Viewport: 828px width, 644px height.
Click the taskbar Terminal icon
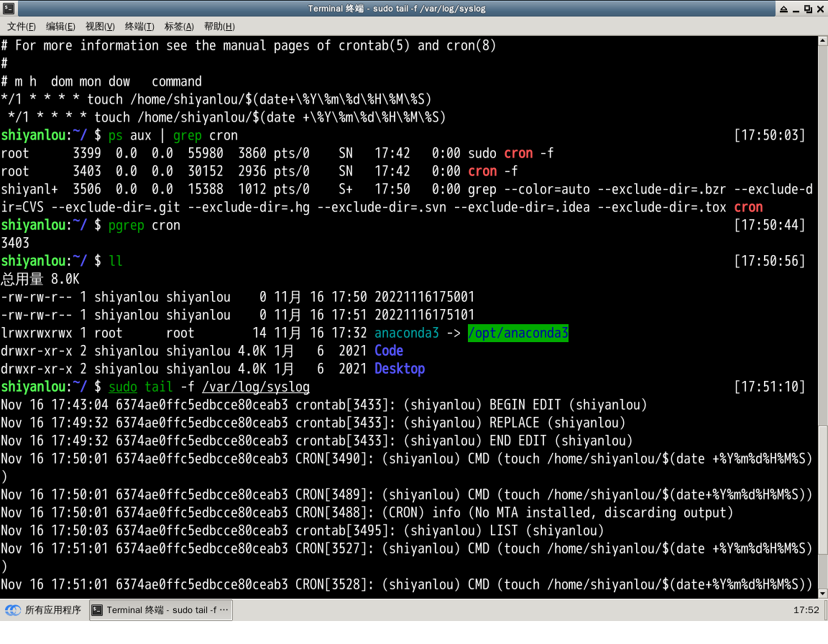pos(97,610)
